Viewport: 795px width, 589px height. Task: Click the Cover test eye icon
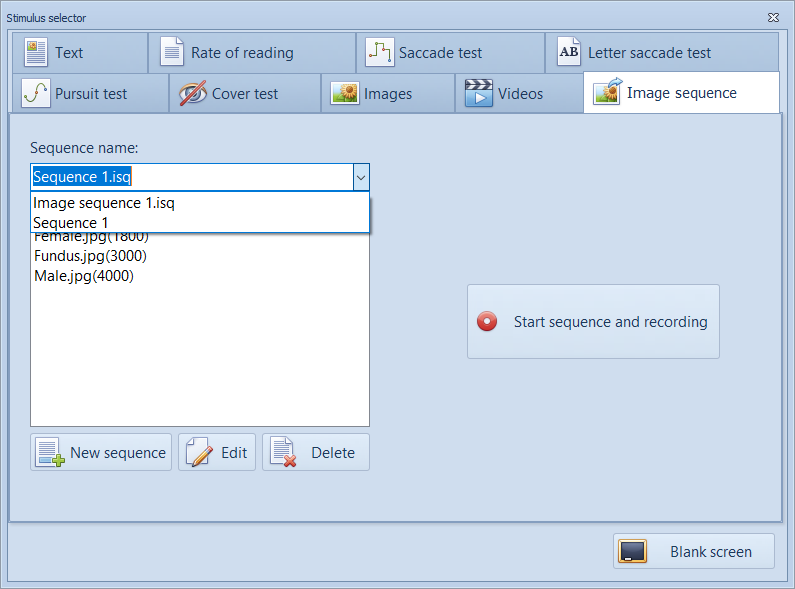pos(192,93)
